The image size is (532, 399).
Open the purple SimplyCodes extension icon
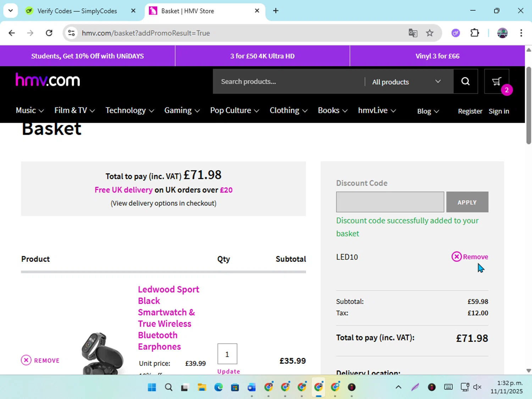456,33
